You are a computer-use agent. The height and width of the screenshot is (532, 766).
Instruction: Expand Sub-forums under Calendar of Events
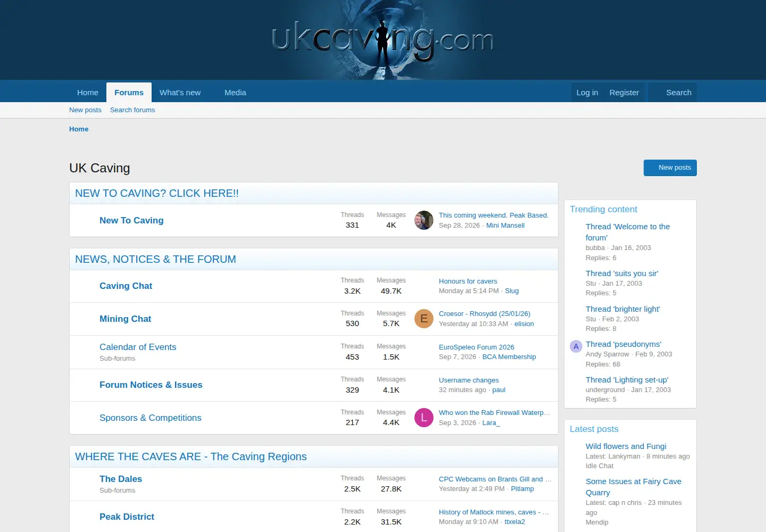click(117, 359)
